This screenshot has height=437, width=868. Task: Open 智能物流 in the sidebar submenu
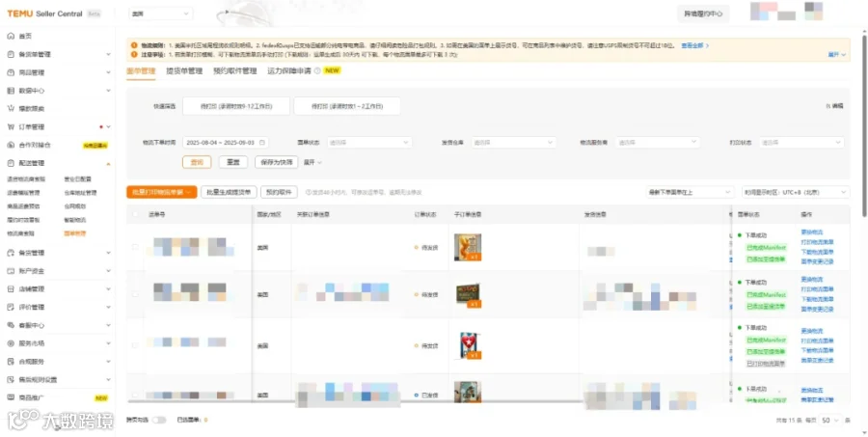point(74,220)
